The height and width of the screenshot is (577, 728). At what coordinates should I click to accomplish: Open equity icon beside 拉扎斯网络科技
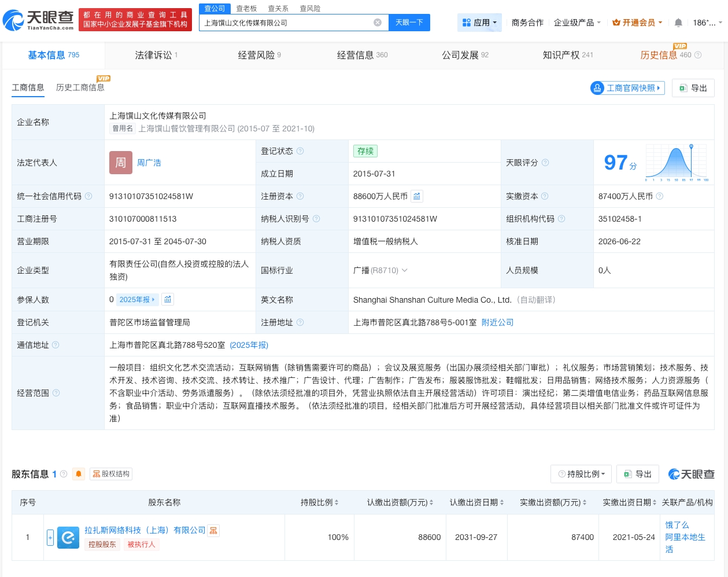coord(213,530)
